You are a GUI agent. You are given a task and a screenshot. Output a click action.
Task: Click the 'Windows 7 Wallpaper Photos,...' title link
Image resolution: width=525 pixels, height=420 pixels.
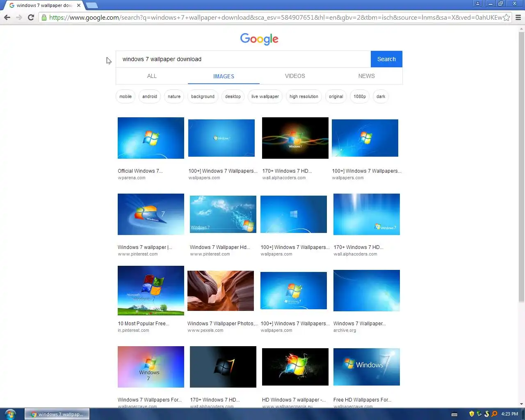click(x=223, y=324)
